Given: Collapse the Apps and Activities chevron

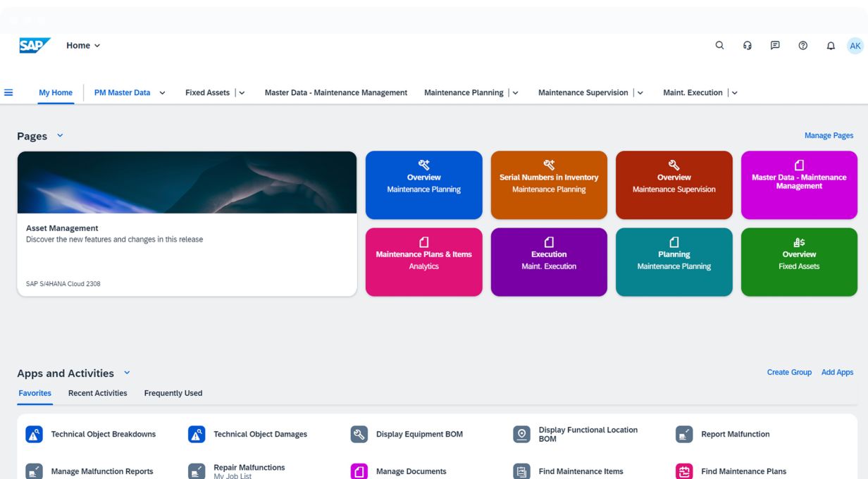Looking at the screenshot, I should pyautogui.click(x=127, y=373).
